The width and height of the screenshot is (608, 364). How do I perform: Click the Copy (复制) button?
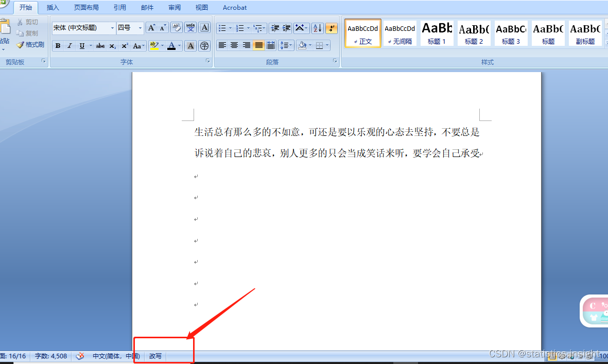point(27,33)
